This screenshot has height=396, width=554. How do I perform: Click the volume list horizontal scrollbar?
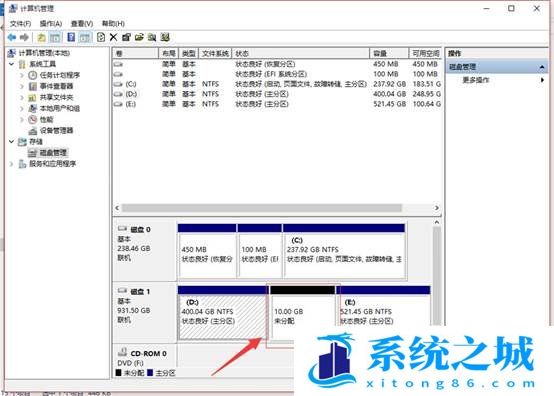point(262,208)
